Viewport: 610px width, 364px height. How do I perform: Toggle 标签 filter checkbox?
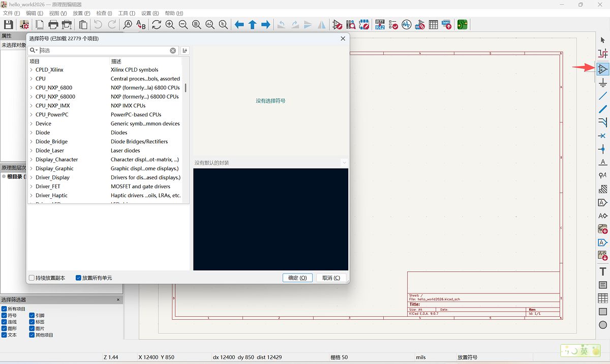[x=32, y=322]
